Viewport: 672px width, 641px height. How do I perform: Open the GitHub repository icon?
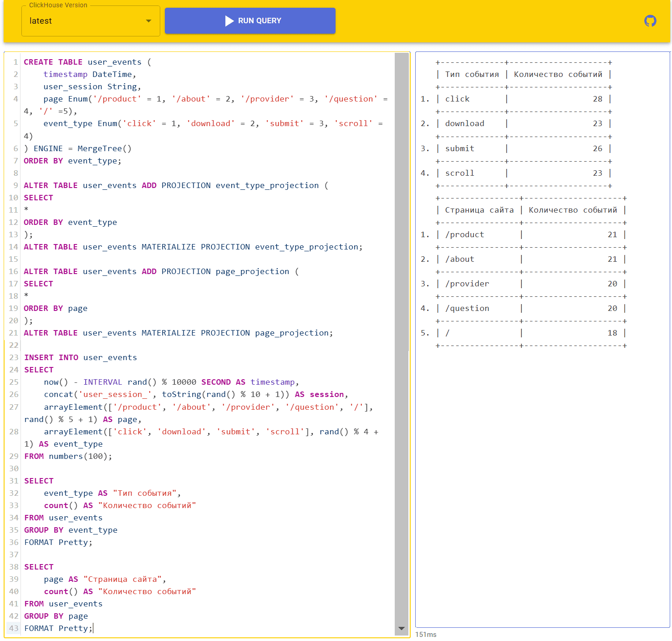pos(650,21)
